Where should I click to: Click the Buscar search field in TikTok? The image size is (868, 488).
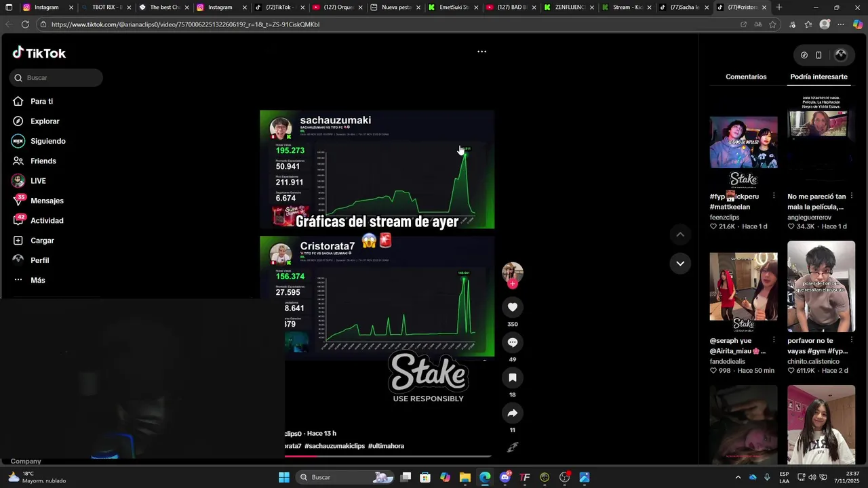pos(56,77)
